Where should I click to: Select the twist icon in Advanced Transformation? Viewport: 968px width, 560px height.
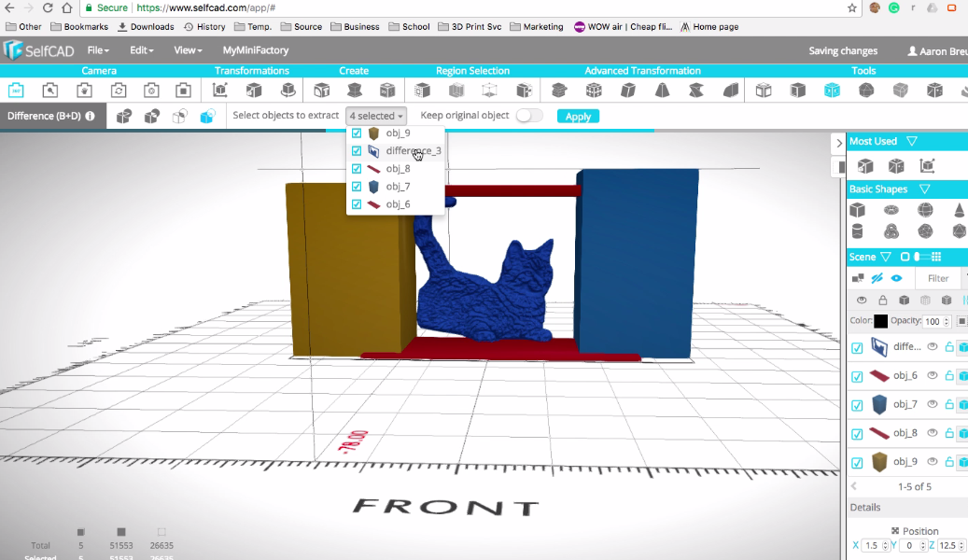696,91
